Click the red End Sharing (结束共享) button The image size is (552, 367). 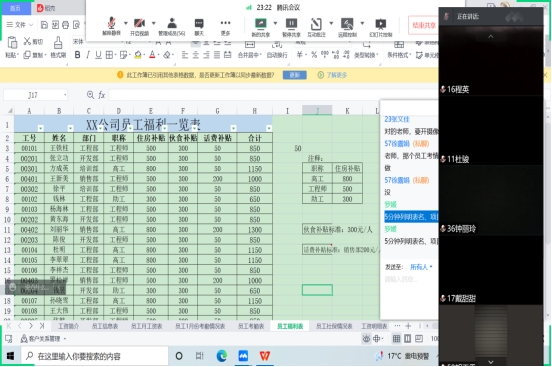424,25
